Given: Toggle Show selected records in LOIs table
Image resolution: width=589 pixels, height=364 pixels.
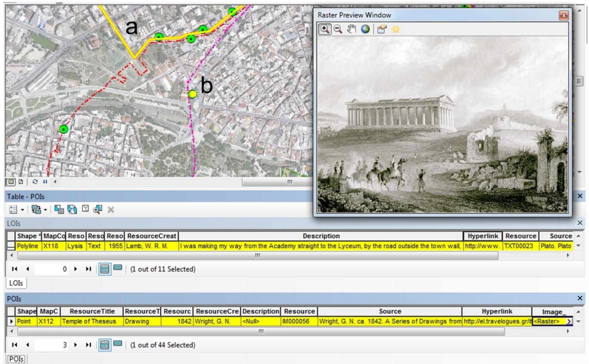Looking at the screenshot, I should pyautogui.click(x=118, y=268).
